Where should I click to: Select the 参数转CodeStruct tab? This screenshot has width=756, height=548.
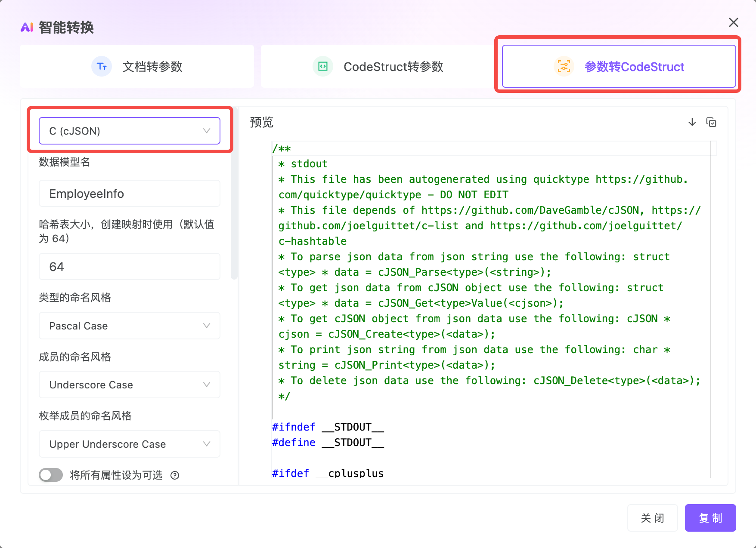coord(619,67)
